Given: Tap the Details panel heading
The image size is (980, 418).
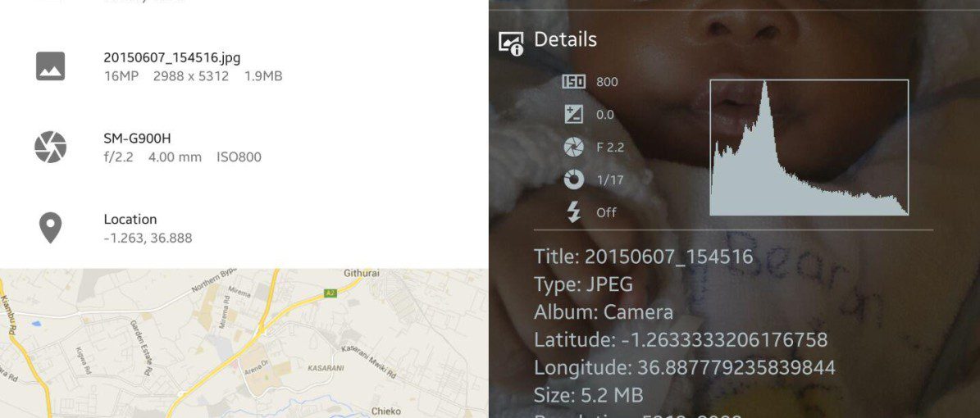Looking at the screenshot, I should coord(565,39).
